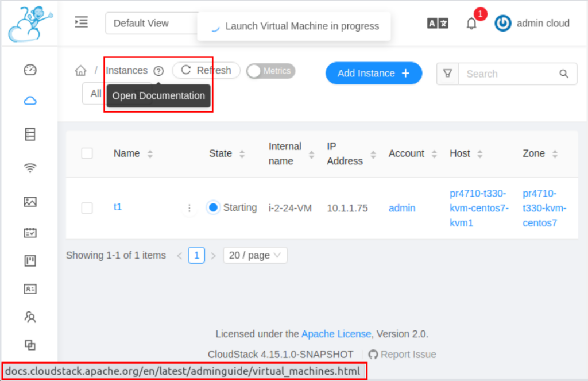Open the Network section icon
The image size is (588, 381).
tap(30, 167)
